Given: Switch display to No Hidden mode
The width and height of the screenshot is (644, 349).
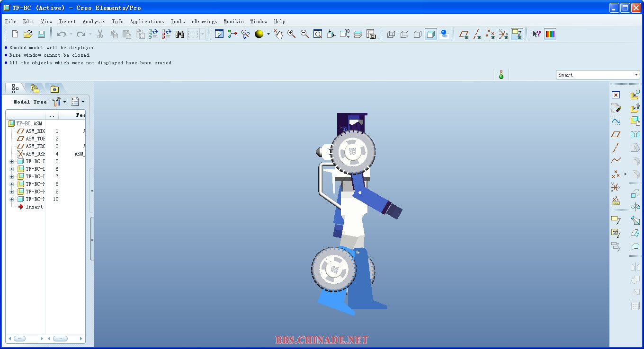Looking at the screenshot, I should (x=417, y=34).
